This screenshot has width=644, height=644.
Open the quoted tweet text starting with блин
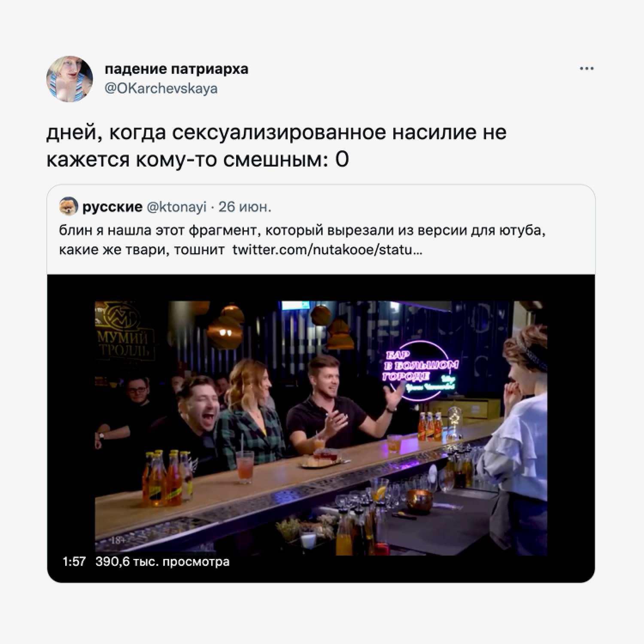(x=302, y=240)
